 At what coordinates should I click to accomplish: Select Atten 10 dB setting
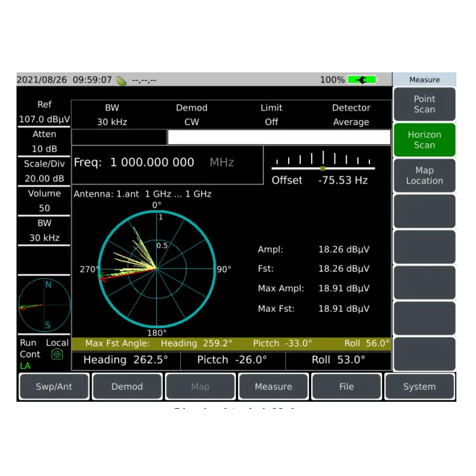pos(44,142)
